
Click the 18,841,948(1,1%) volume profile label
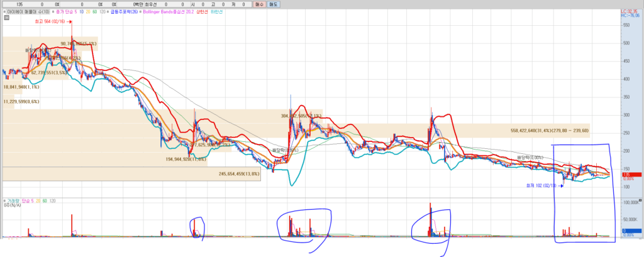pos(21,87)
